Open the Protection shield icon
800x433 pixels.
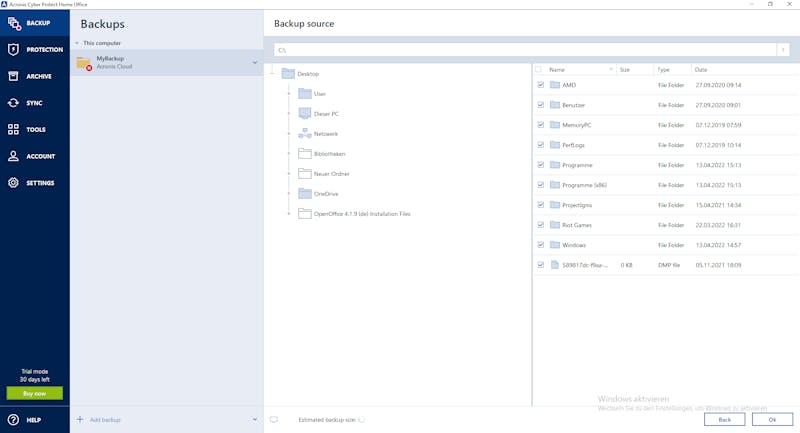(x=13, y=49)
